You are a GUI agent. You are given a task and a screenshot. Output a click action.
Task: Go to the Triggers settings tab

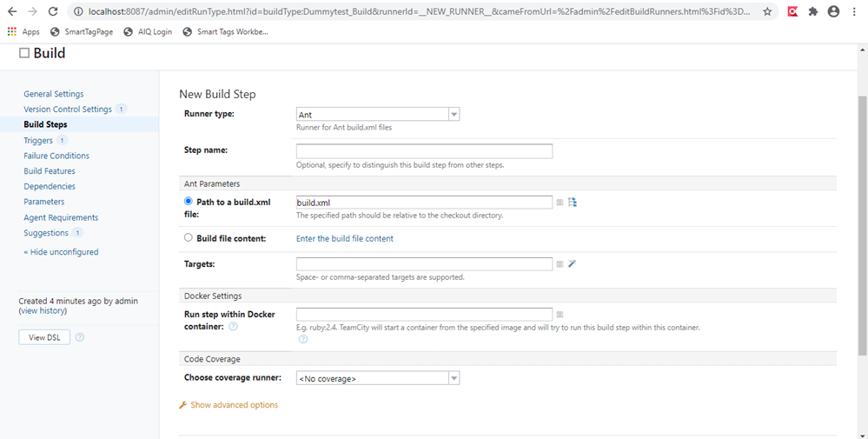pyautogui.click(x=38, y=140)
